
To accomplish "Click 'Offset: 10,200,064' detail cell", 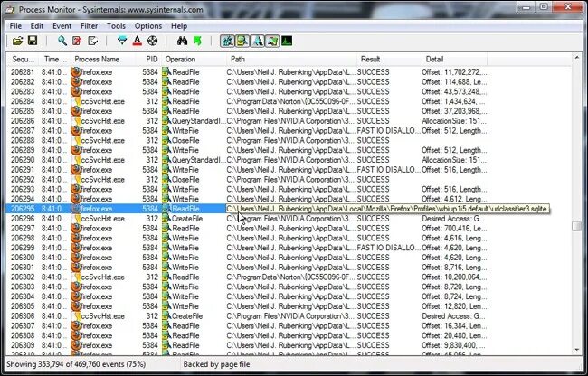I will tap(454, 277).
